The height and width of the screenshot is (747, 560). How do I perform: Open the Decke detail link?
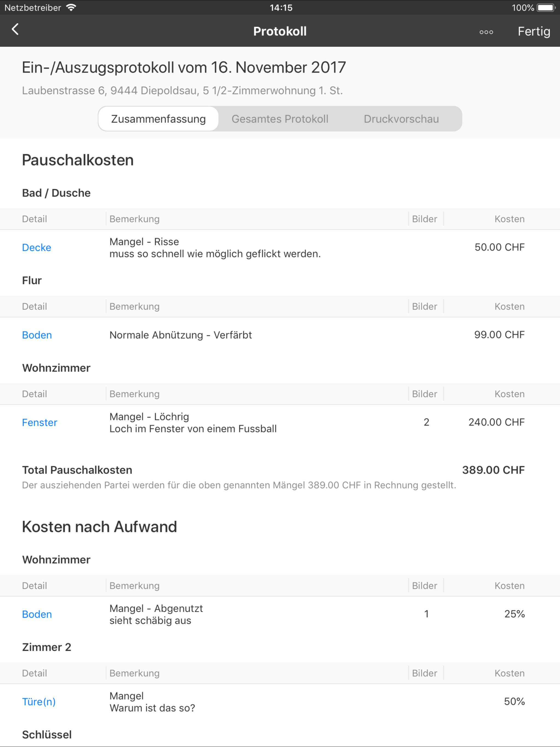click(36, 247)
